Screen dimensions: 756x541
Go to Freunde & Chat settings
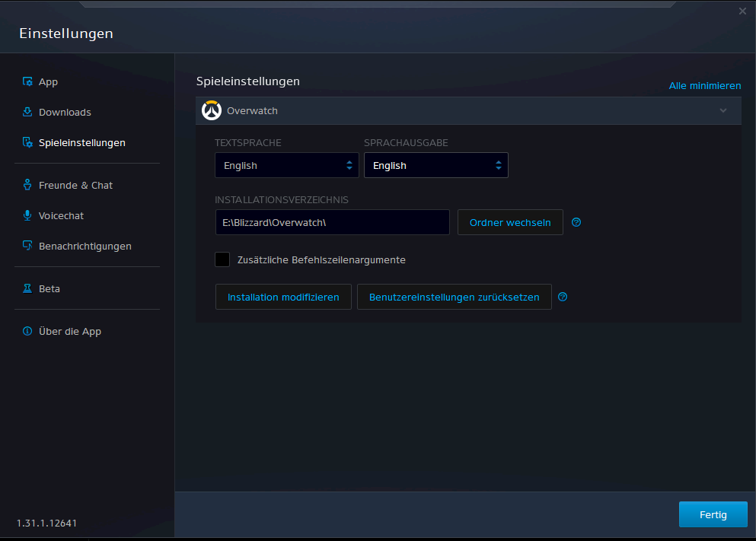75,185
